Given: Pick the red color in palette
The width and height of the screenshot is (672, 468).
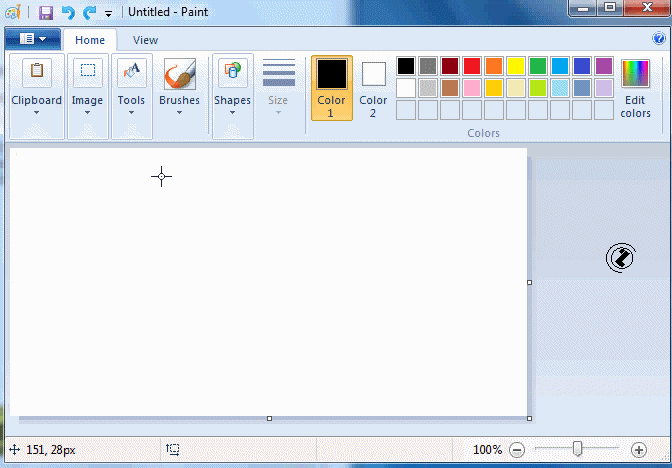Looking at the screenshot, I should pos(472,66).
